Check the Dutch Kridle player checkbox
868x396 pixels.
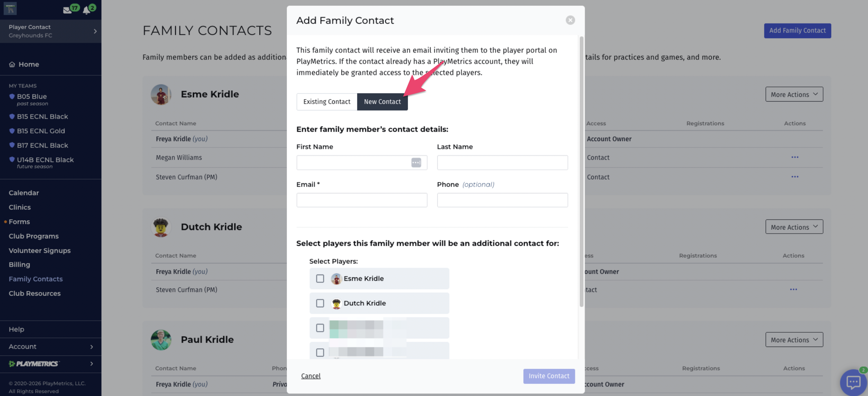coord(320,303)
